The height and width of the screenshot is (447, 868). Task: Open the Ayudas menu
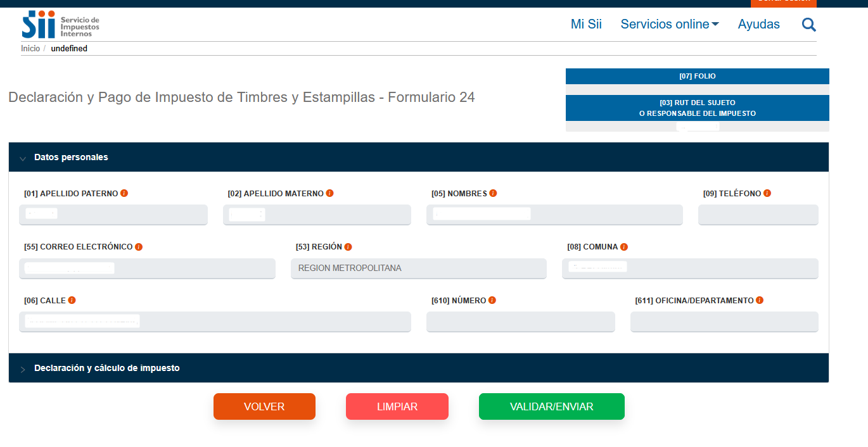[758, 24]
